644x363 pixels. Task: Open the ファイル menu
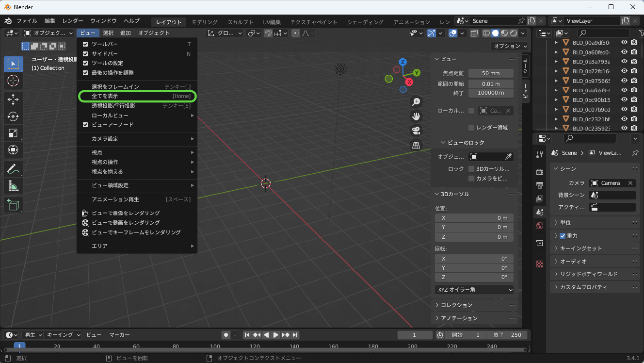click(x=27, y=21)
